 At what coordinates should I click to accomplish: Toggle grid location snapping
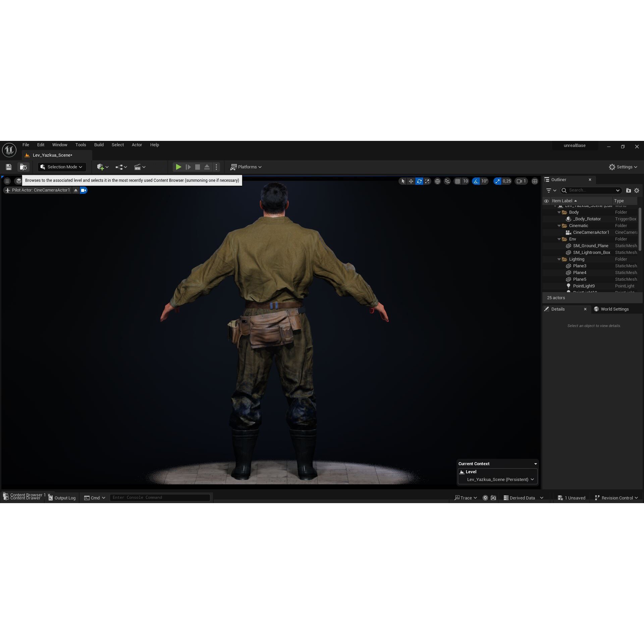(458, 181)
